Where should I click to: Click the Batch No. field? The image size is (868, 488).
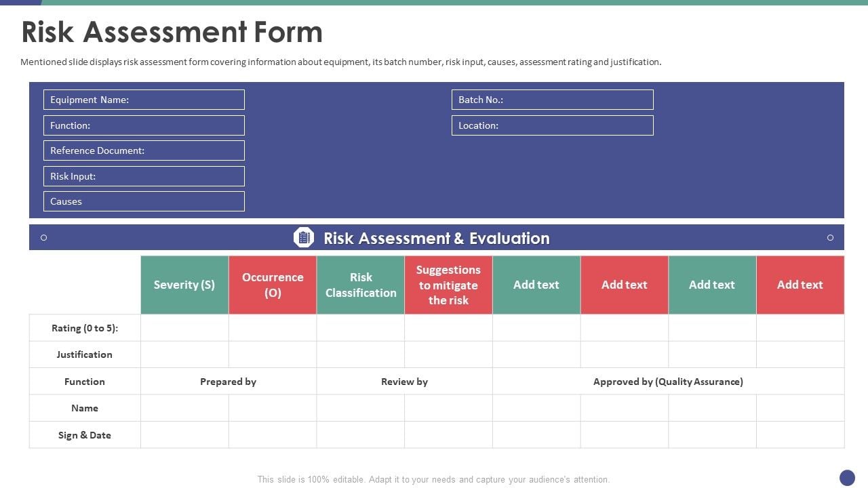(553, 100)
